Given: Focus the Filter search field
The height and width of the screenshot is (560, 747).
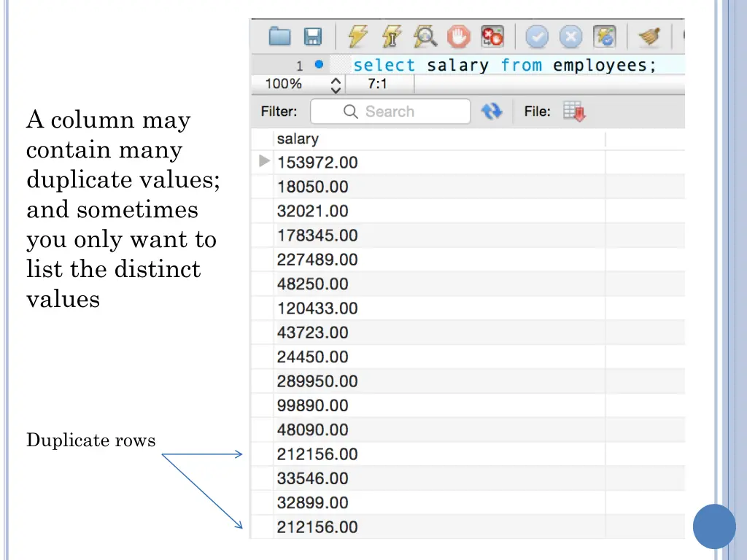Looking at the screenshot, I should click(390, 112).
